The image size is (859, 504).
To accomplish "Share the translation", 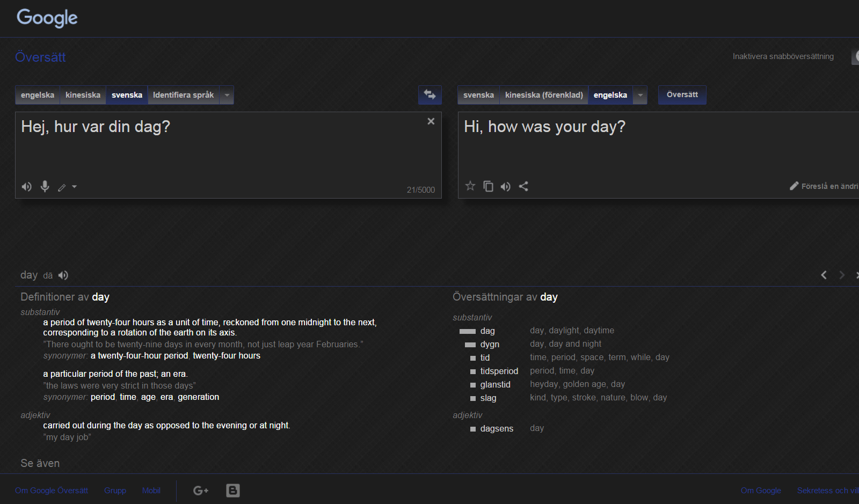I will tap(523, 186).
